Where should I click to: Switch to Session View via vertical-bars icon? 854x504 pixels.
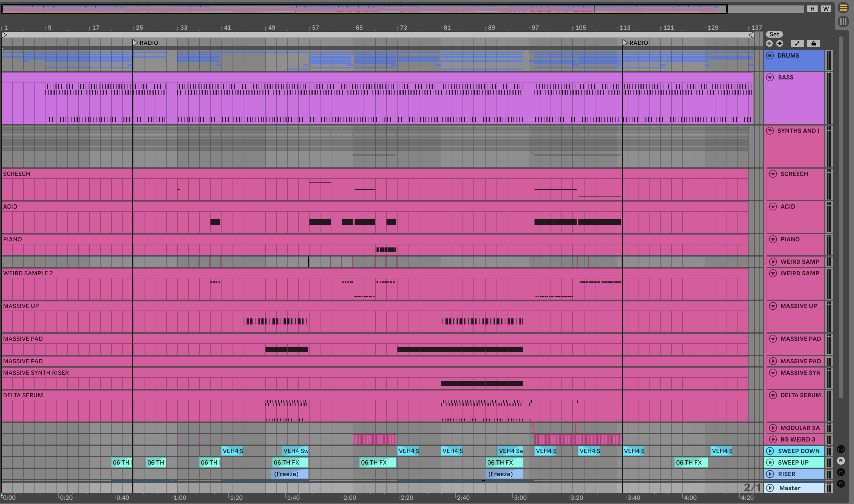843,22
